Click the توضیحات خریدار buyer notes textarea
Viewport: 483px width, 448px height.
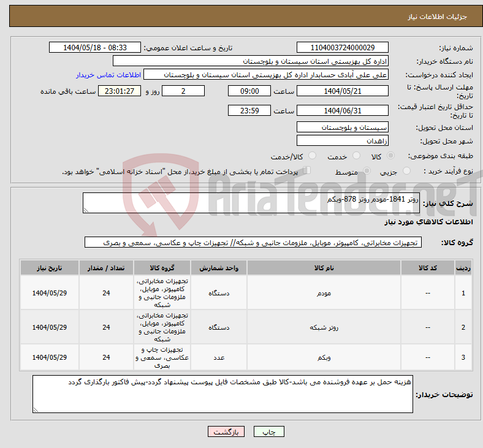pyautogui.click(x=222, y=394)
